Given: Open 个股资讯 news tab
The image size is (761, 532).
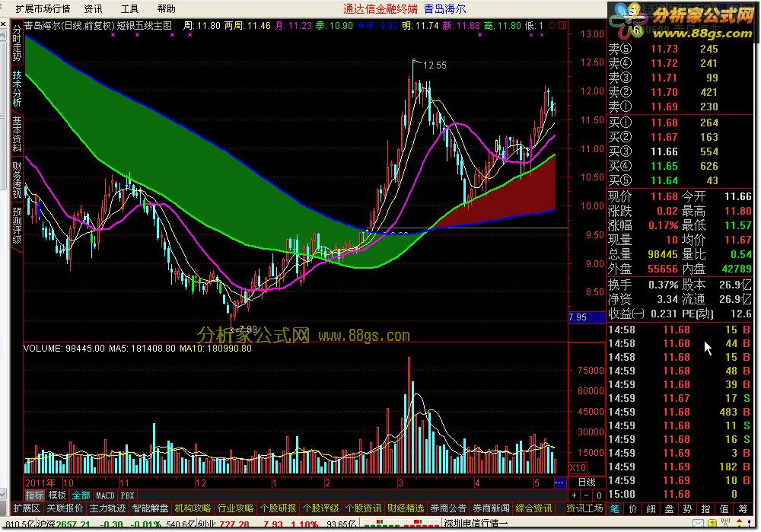Looking at the screenshot, I should (x=364, y=508).
